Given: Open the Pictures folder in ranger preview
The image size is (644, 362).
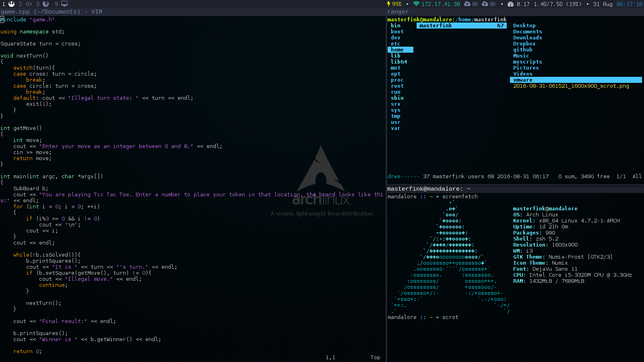Looking at the screenshot, I should (526, 68).
